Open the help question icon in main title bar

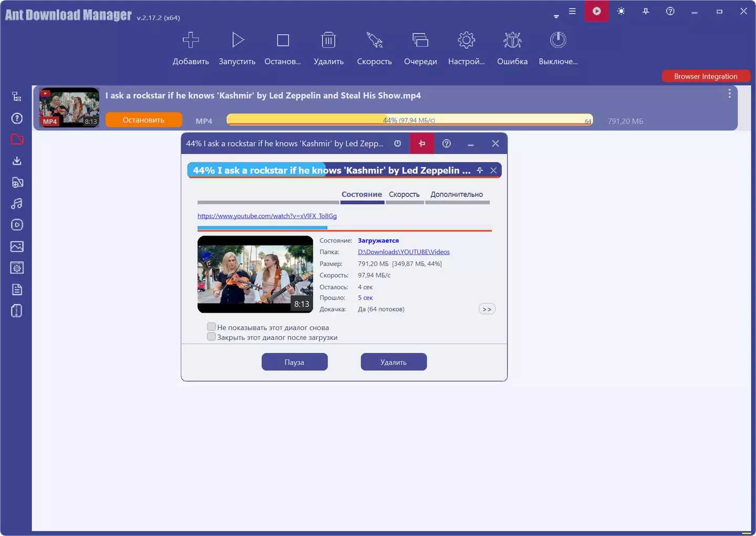click(670, 11)
